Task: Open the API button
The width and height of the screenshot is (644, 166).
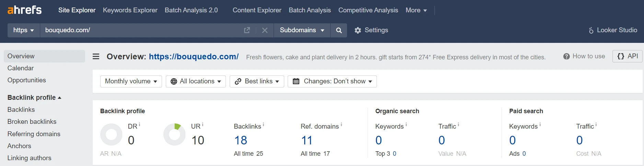Action: 628,56
